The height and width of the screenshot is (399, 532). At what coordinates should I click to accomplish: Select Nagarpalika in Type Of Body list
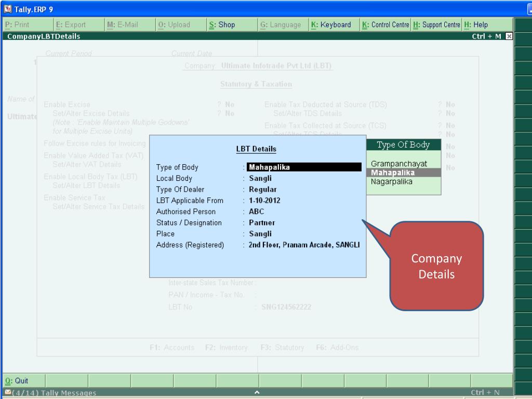tap(392, 181)
